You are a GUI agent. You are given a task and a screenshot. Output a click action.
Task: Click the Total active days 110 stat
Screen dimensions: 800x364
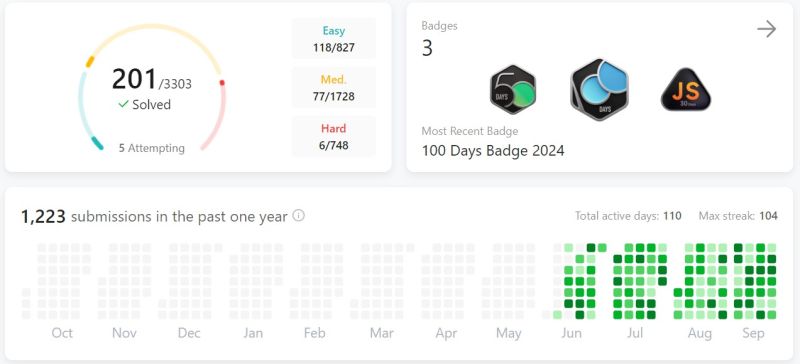click(x=628, y=216)
